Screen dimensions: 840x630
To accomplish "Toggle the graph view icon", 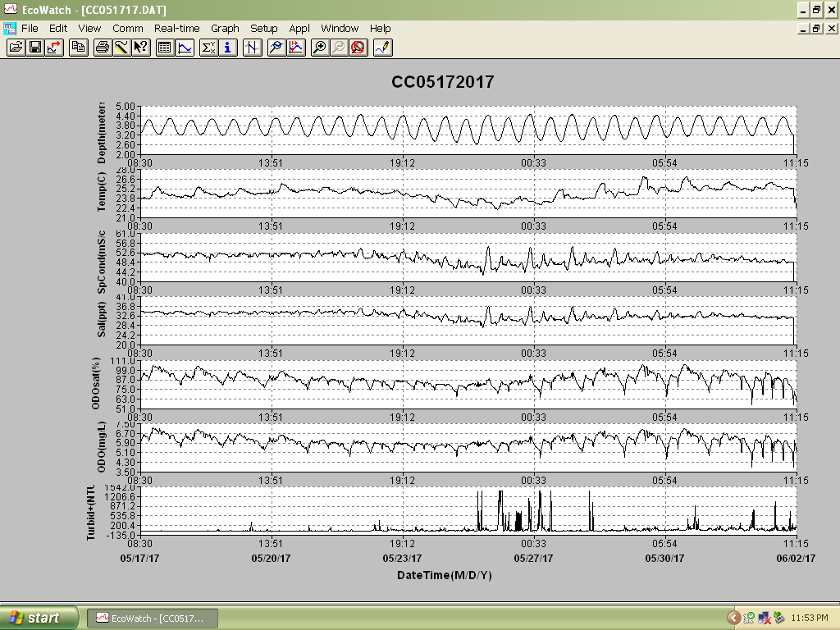I will point(185,48).
